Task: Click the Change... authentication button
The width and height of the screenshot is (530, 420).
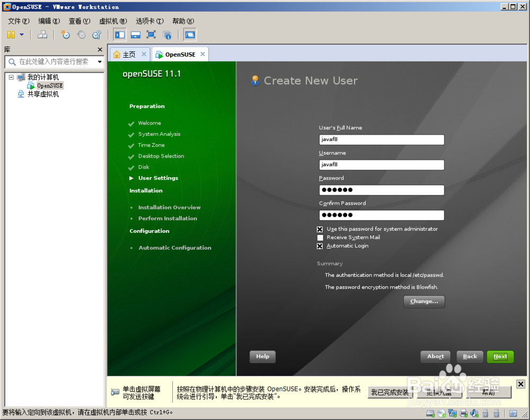Action: 424,302
